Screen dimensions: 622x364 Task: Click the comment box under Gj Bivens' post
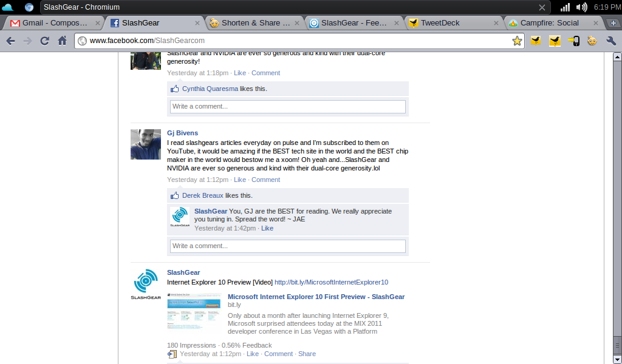tap(287, 246)
